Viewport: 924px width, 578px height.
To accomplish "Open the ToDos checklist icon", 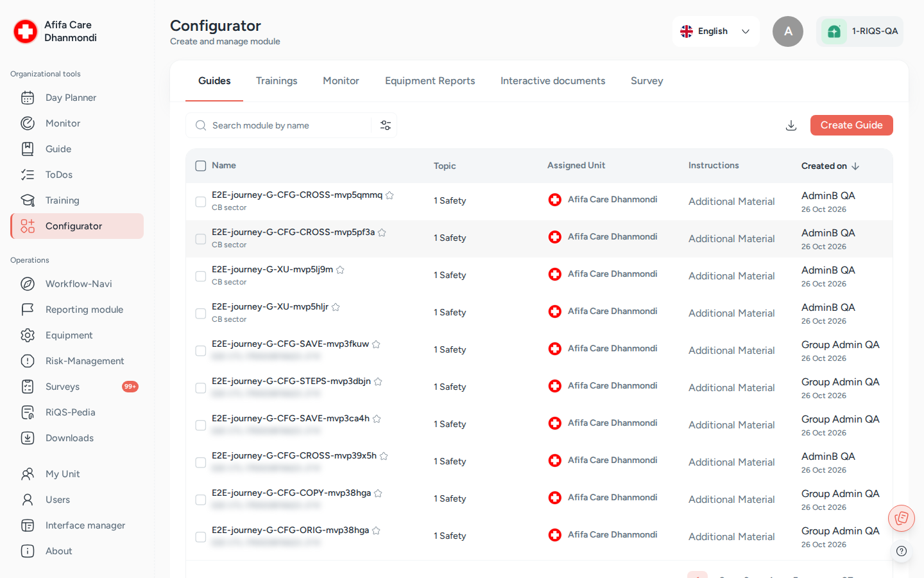I will (x=28, y=175).
